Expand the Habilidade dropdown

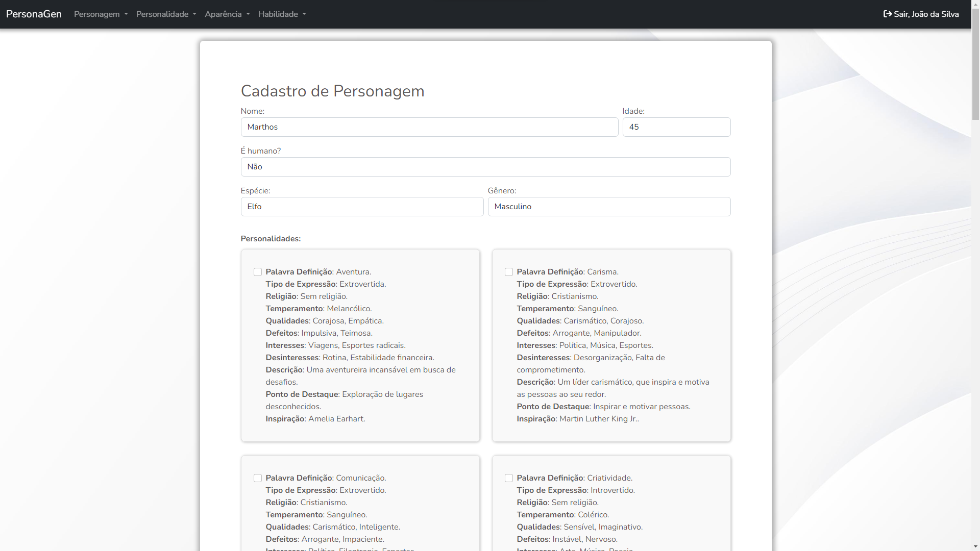[x=282, y=14]
